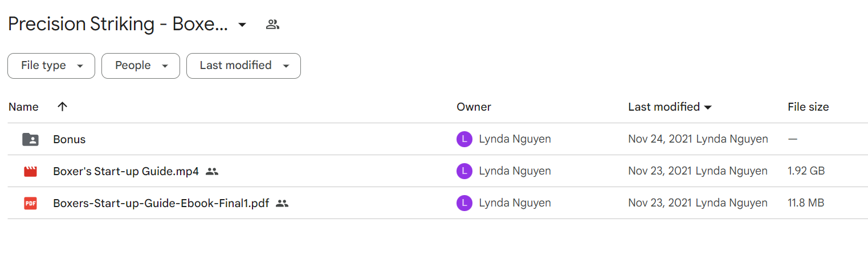Screen dimensions: 868x259
Task: Select Boxer's Start-up Guide.mp4 file
Action: pyautogui.click(x=126, y=171)
